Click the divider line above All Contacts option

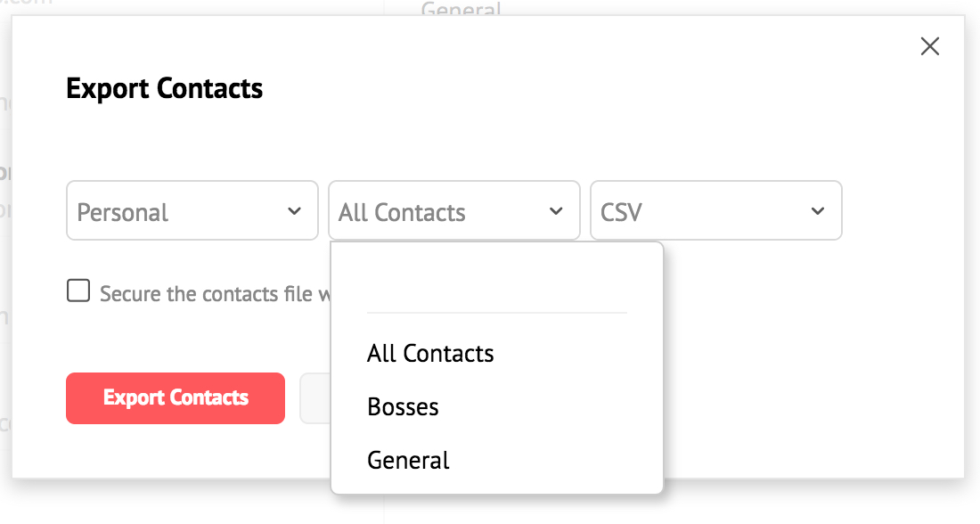496,313
